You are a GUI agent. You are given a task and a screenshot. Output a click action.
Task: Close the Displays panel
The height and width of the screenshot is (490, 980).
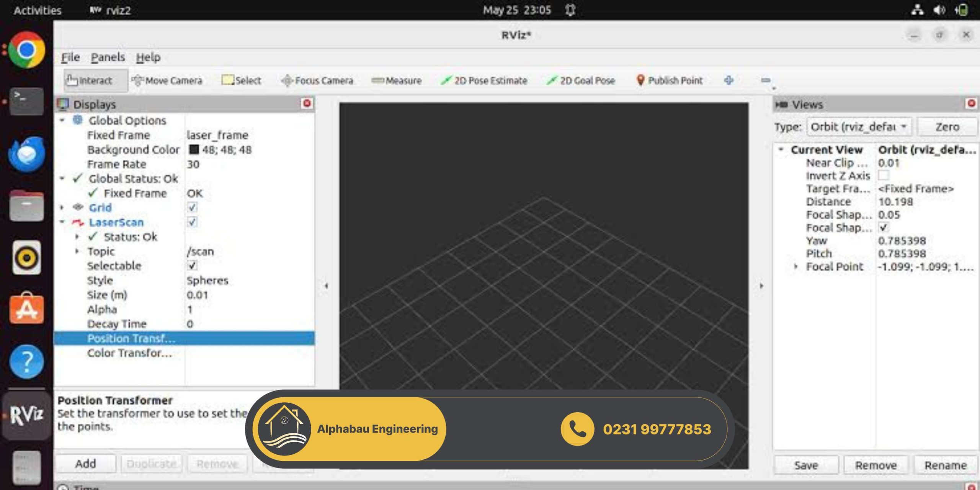point(307,103)
